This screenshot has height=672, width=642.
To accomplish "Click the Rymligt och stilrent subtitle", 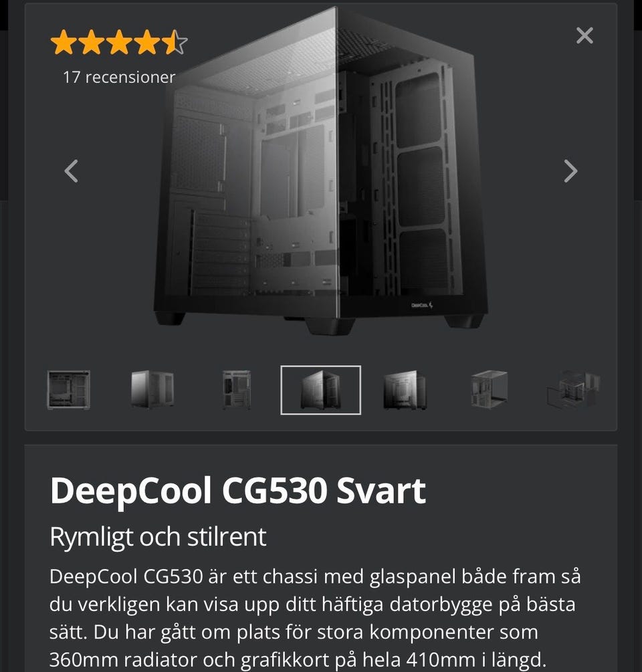I will pyautogui.click(x=158, y=536).
